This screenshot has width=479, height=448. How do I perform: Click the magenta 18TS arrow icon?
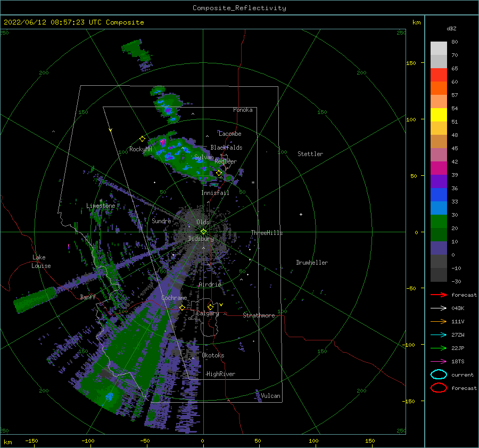(x=439, y=362)
